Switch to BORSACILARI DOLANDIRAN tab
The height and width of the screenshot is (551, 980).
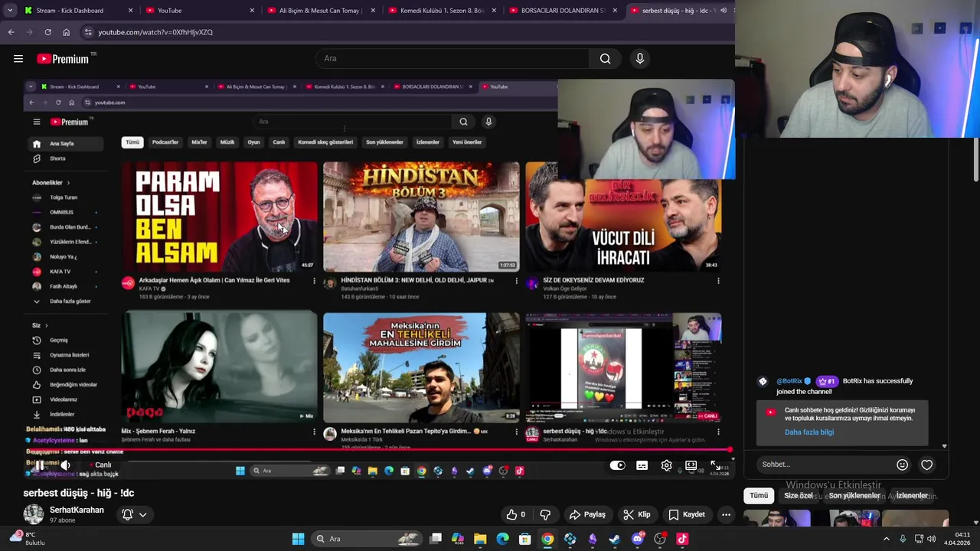coord(563,11)
